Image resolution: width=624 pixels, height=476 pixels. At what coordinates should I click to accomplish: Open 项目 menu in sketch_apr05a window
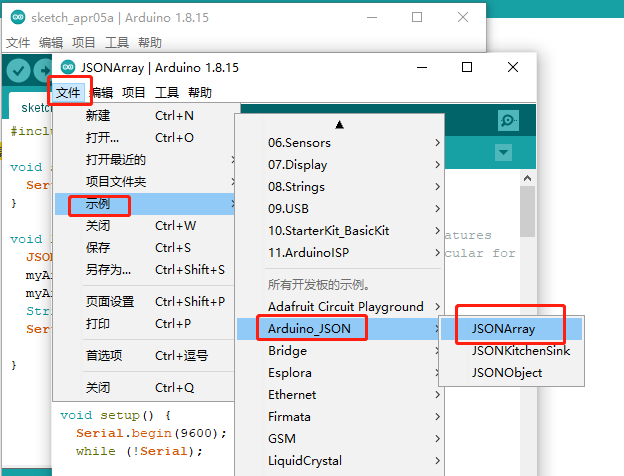84,42
